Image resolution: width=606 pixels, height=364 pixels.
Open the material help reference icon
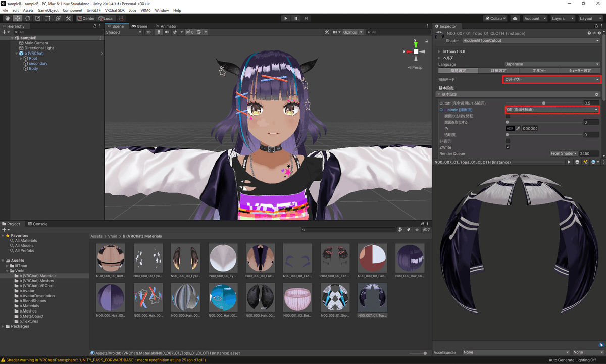[x=589, y=33]
